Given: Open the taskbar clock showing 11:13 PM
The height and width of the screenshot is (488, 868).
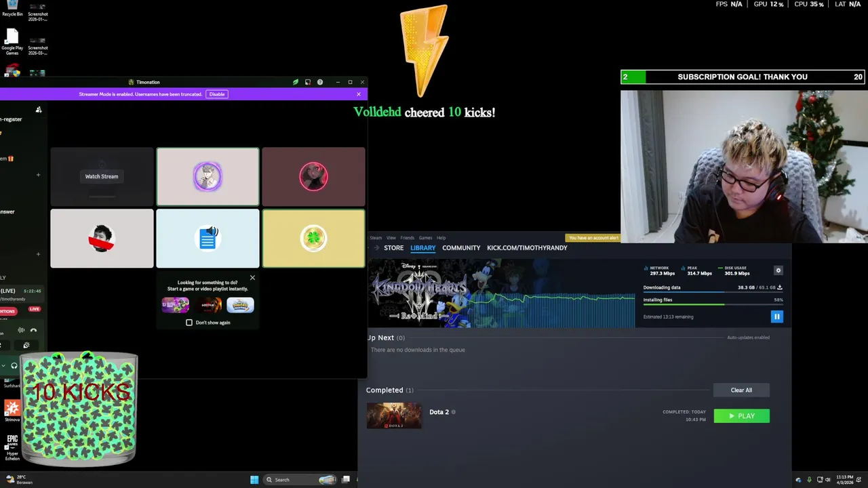Looking at the screenshot, I should [845, 480].
